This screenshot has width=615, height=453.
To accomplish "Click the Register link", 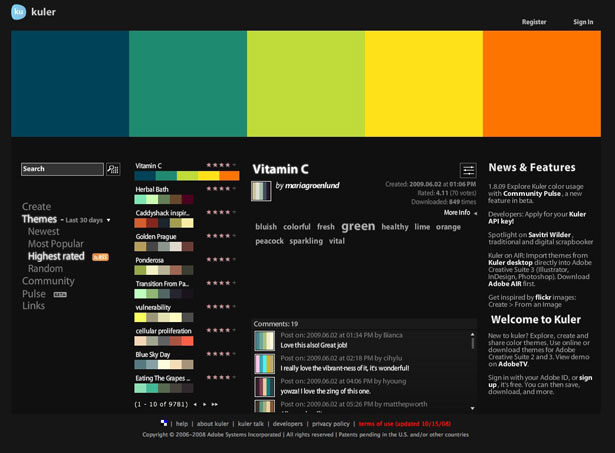I will point(534,22).
